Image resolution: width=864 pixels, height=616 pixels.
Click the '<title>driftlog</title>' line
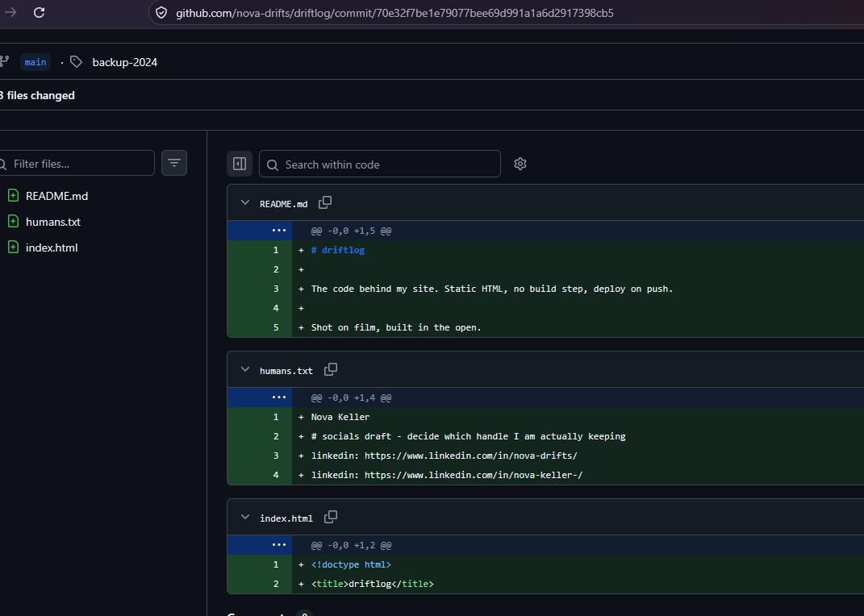[373, 584]
